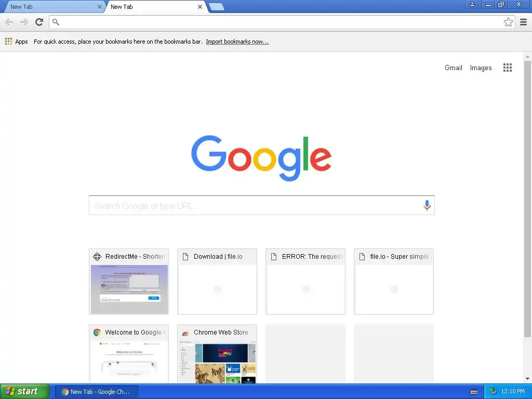The image size is (532, 399).
Task: Click the Chrome Web Store tile favicon
Action: 185,332
